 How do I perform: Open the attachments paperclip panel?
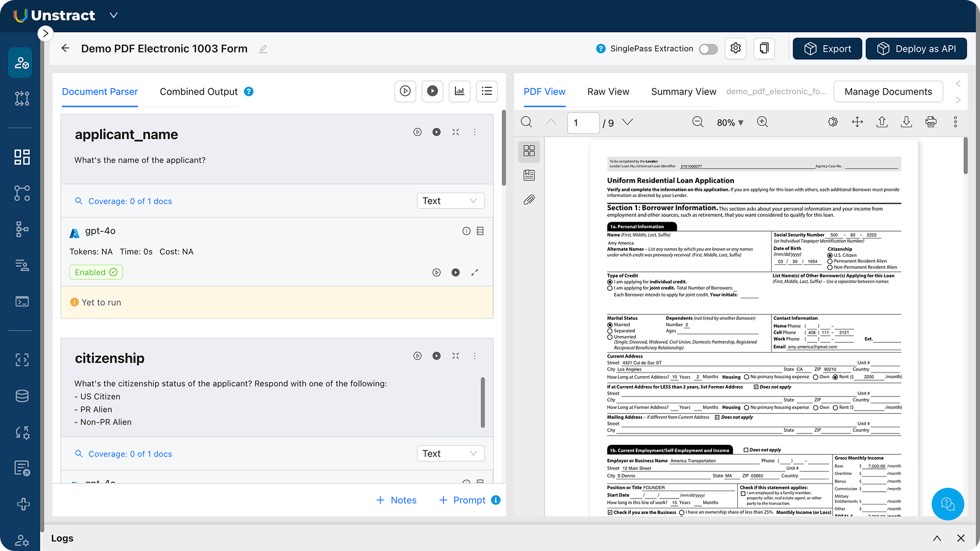(529, 200)
